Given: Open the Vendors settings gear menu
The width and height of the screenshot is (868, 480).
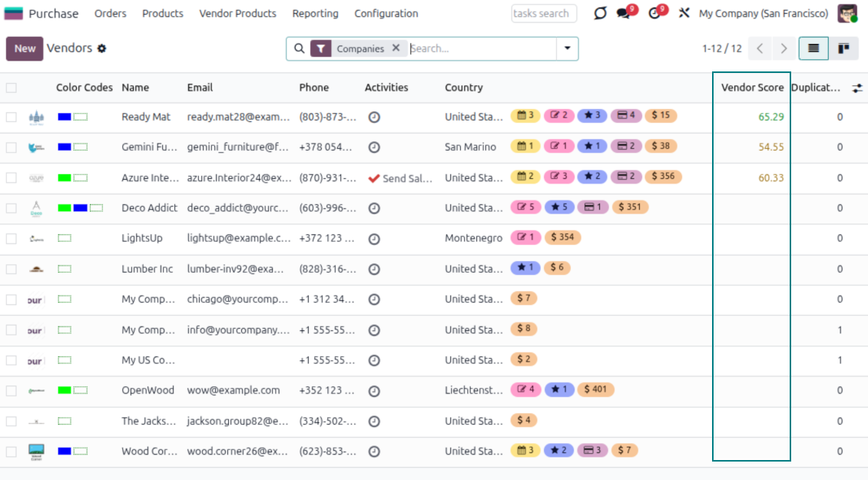Looking at the screenshot, I should click(101, 48).
